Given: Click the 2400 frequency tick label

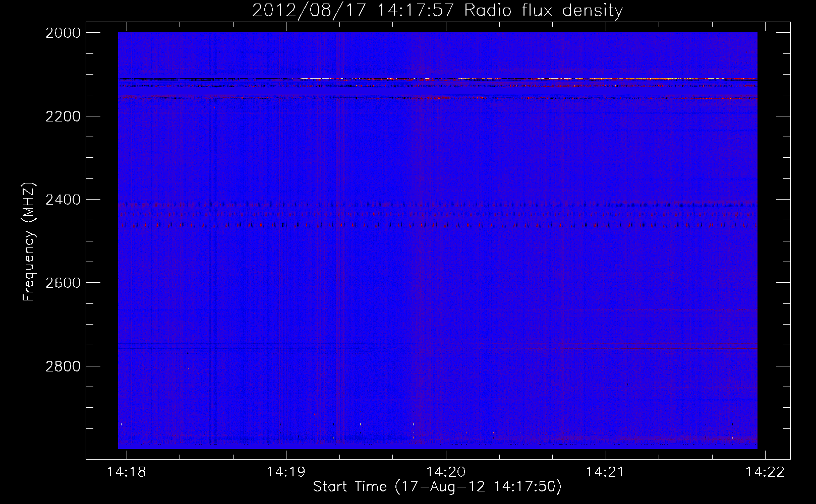Looking at the screenshot, I should click(x=63, y=200).
